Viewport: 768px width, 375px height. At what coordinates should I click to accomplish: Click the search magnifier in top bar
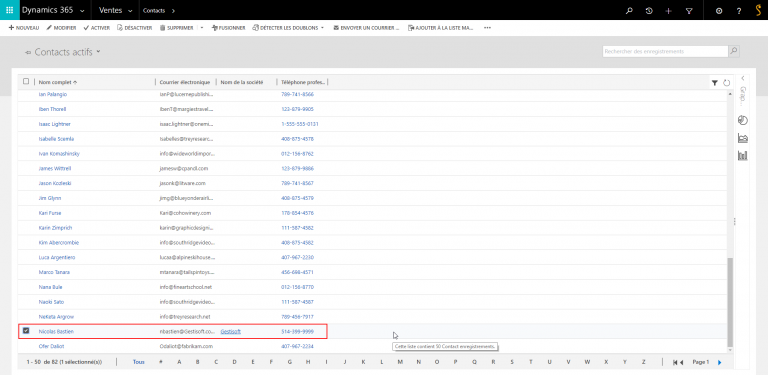pos(629,10)
